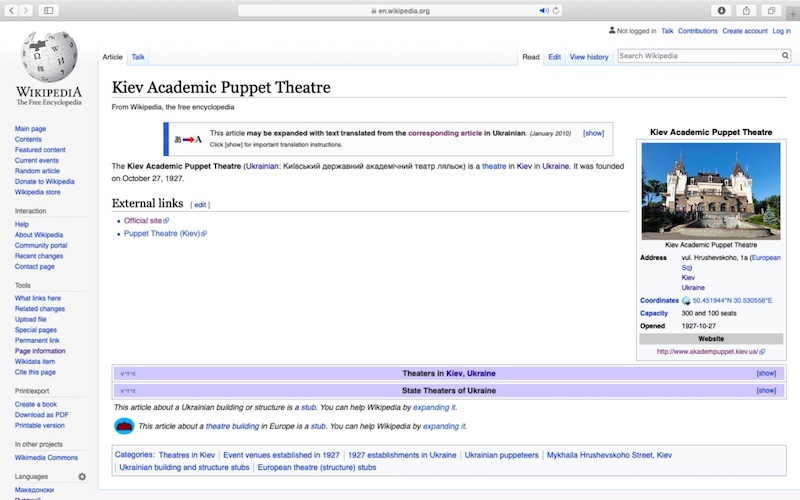The height and width of the screenshot is (500, 800).
Task: Follow the theatre link in intro
Action: coord(494,166)
